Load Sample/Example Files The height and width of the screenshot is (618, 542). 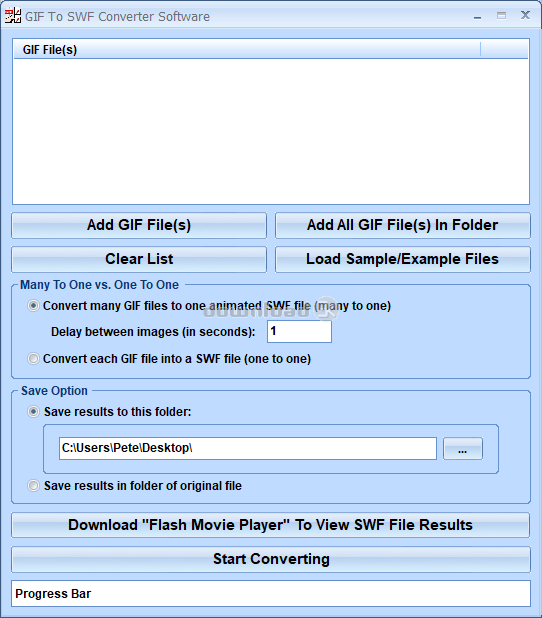tap(402, 259)
